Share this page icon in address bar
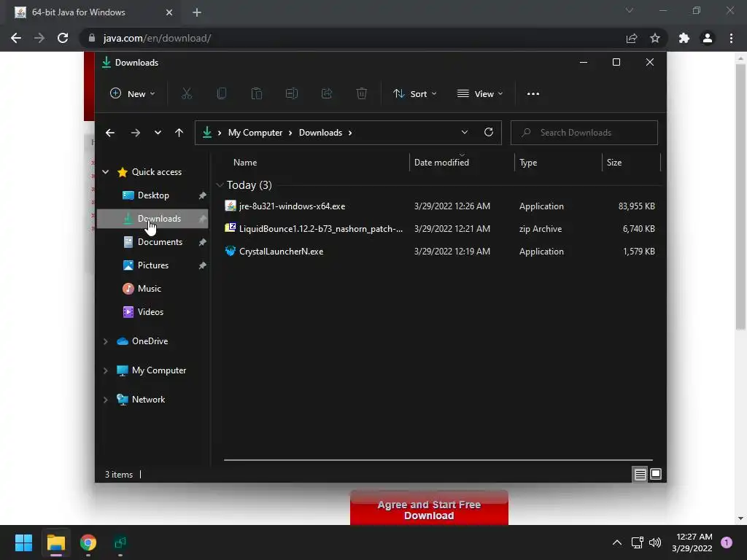This screenshot has width=747, height=560. [x=632, y=38]
